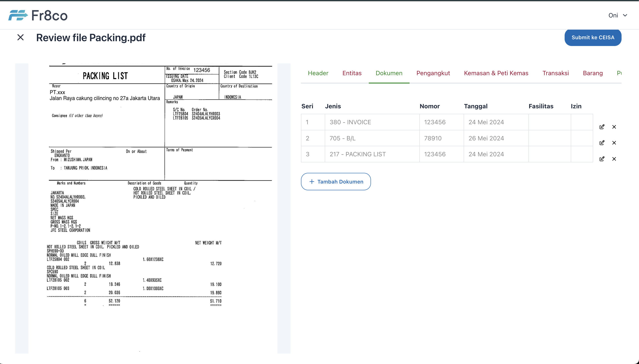Click the Submit ke CEISA button

[593, 37]
